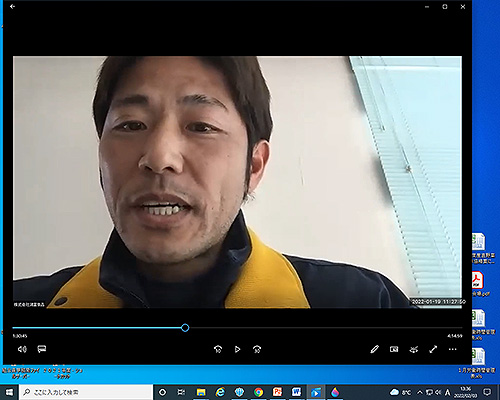
Task: Skip forward 30 seconds
Action: (257, 349)
